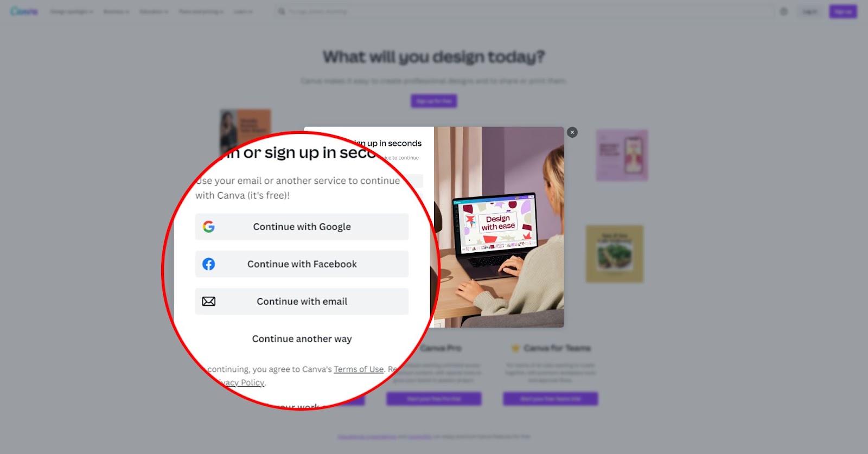
Task: Click the Canva logo in header
Action: pyautogui.click(x=24, y=11)
